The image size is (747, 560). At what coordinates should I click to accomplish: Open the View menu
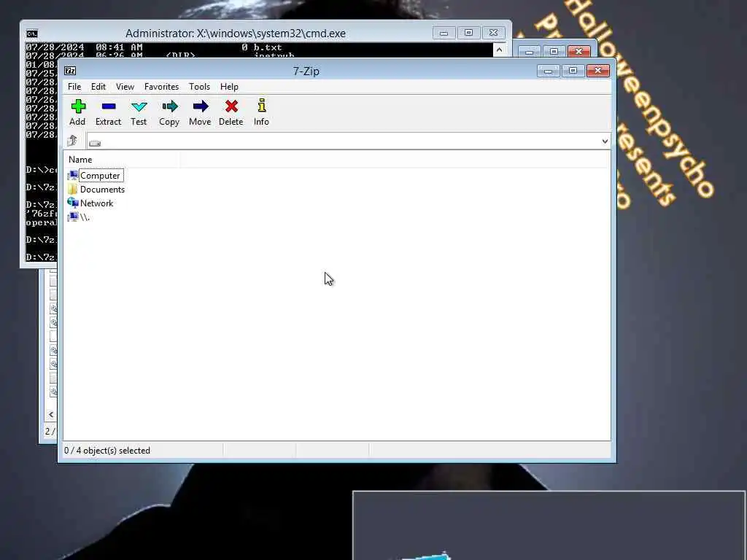(125, 87)
